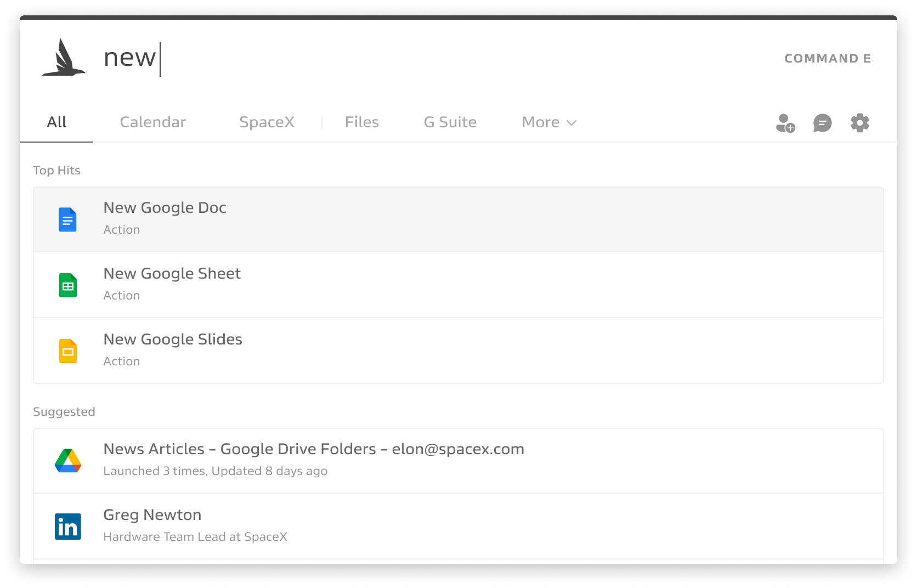Viewport: 917px width, 588px height.
Task: Switch to the G Suite tab
Action: click(450, 122)
